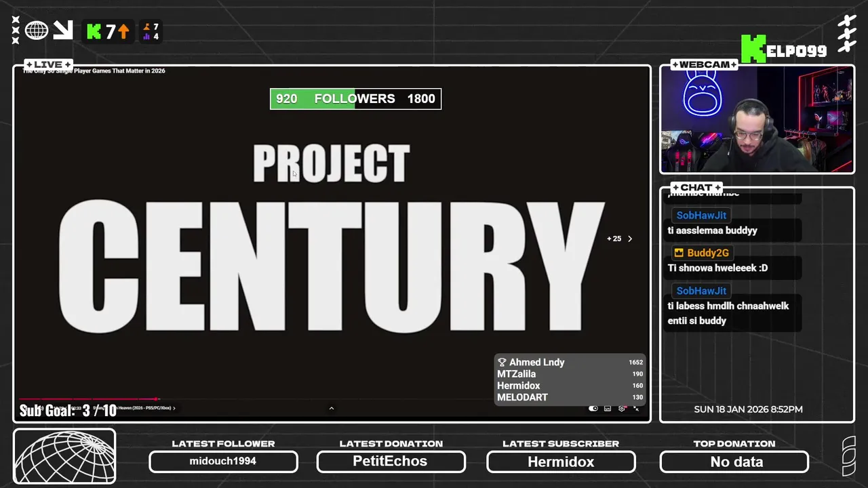This screenshot has height=488, width=868.
Task: Select MTZalila in the leaderboard
Action: pyautogui.click(x=516, y=374)
